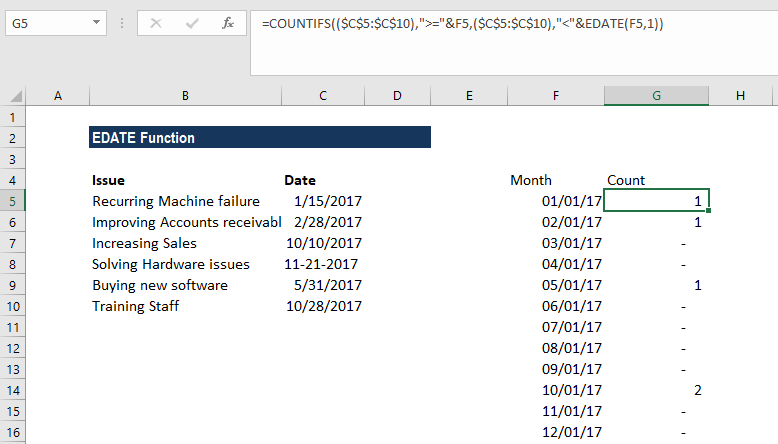Click the Training Staff issue cell
778x444 pixels.
pos(136,306)
